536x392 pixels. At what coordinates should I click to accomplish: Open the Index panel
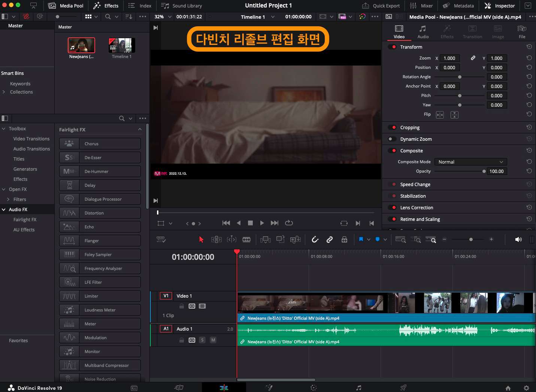[140, 6]
